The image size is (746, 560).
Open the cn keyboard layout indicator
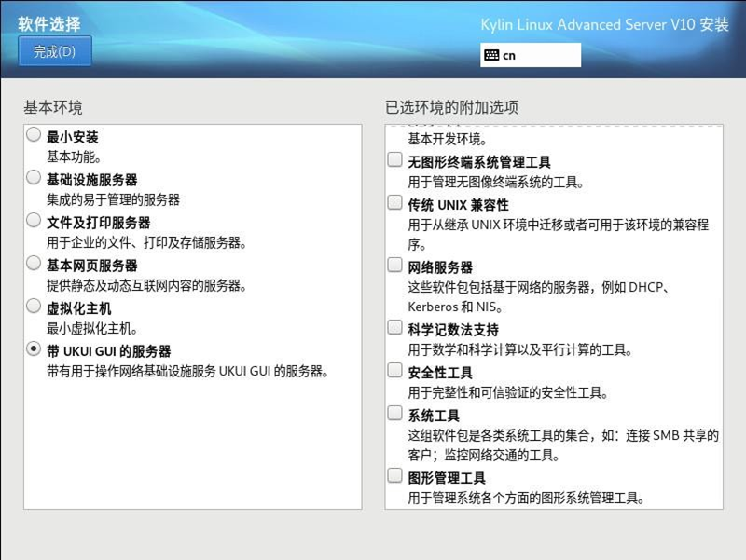(531, 55)
